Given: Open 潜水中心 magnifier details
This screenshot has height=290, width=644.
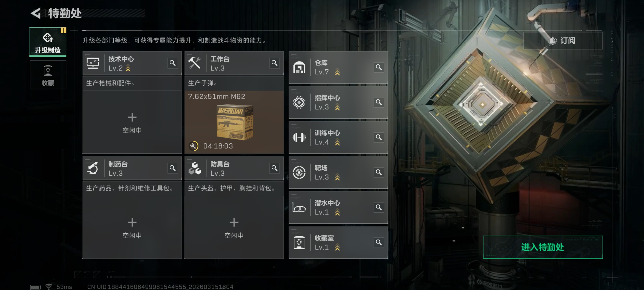Looking at the screenshot, I should (379, 207).
